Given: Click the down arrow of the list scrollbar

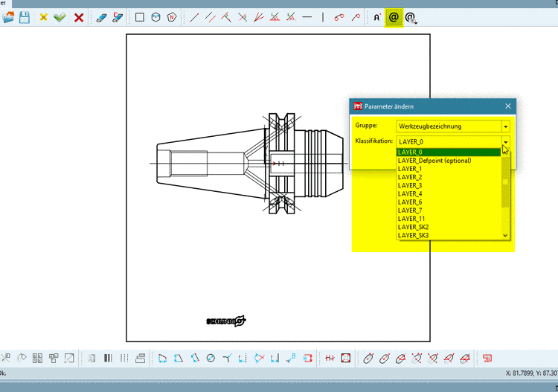Looking at the screenshot, I should click(505, 235).
